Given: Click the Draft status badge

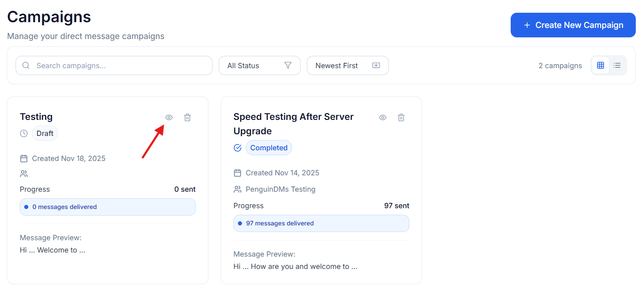Looking at the screenshot, I should (x=45, y=133).
